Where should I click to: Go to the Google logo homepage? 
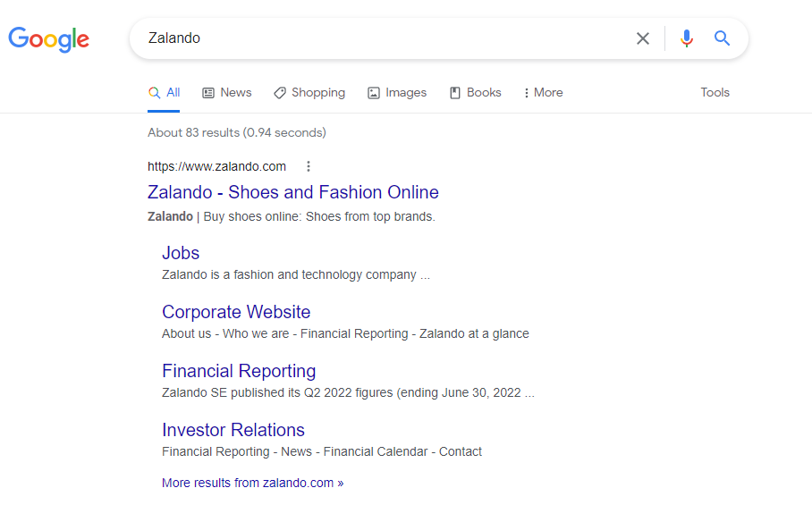[x=48, y=39]
